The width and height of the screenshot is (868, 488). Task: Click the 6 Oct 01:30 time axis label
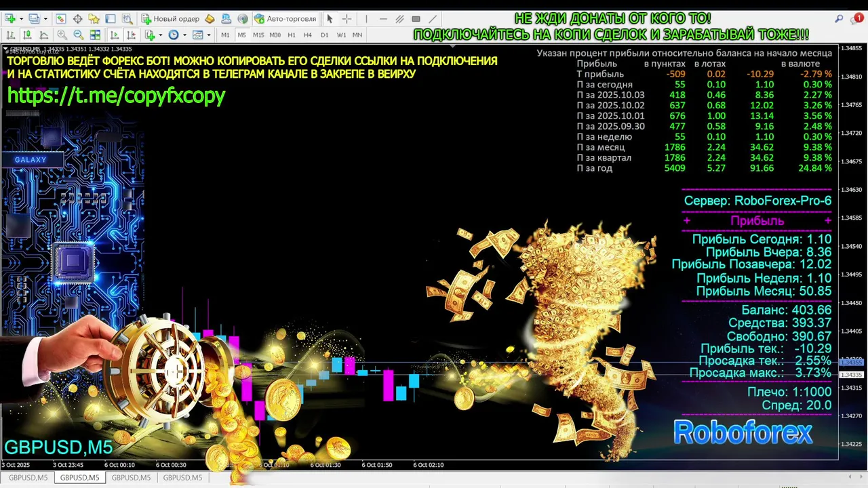327,465
